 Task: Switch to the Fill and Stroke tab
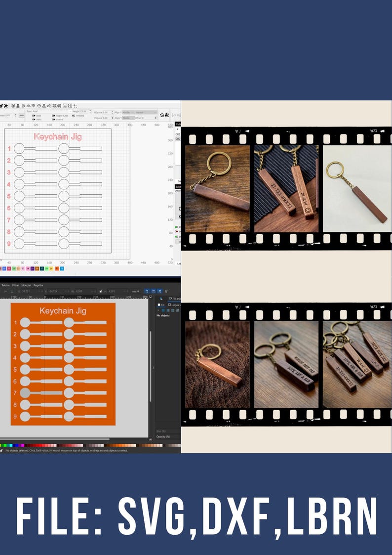(174, 299)
